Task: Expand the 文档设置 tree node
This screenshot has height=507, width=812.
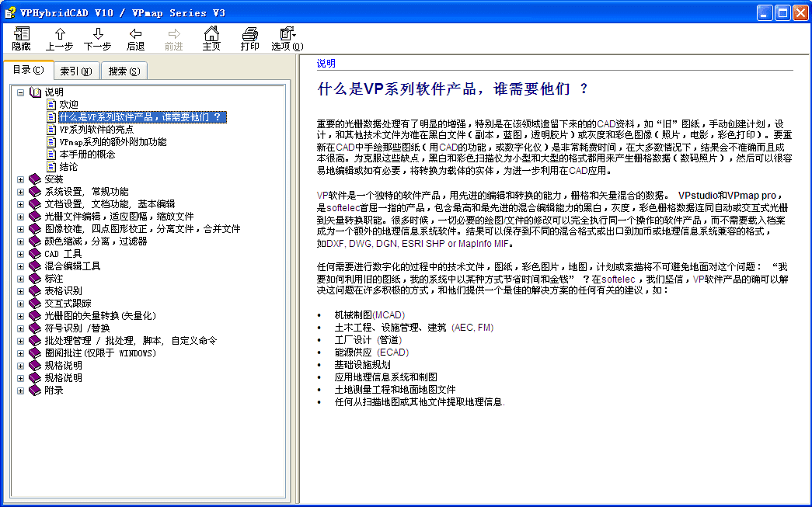Action: (x=21, y=204)
